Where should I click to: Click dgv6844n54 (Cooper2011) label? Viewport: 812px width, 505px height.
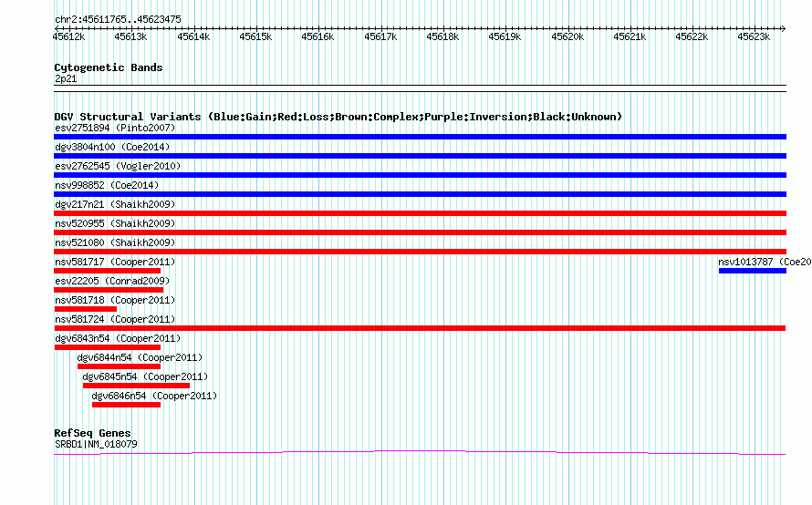pyautogui.click(x=140, y=357)
